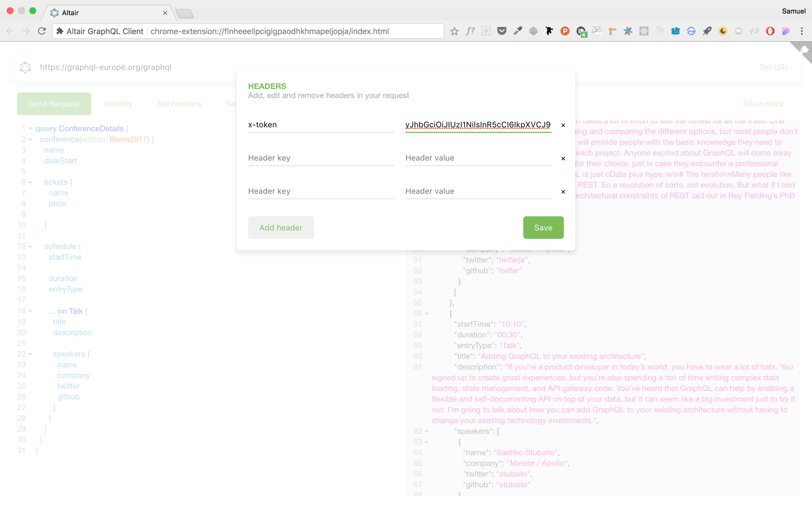Click the x-token header value field
Screen dimensions: 812x507
coord(478,125)
